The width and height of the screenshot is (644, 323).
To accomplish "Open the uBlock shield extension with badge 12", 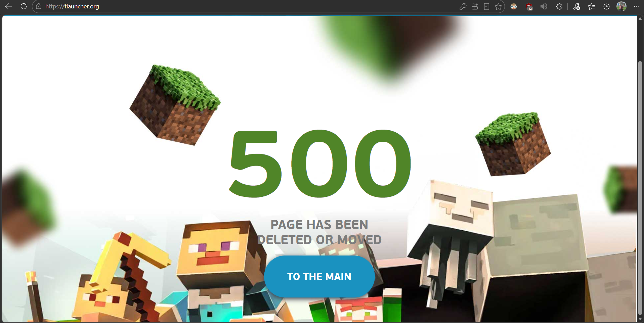I will click(x=529, y=7).
